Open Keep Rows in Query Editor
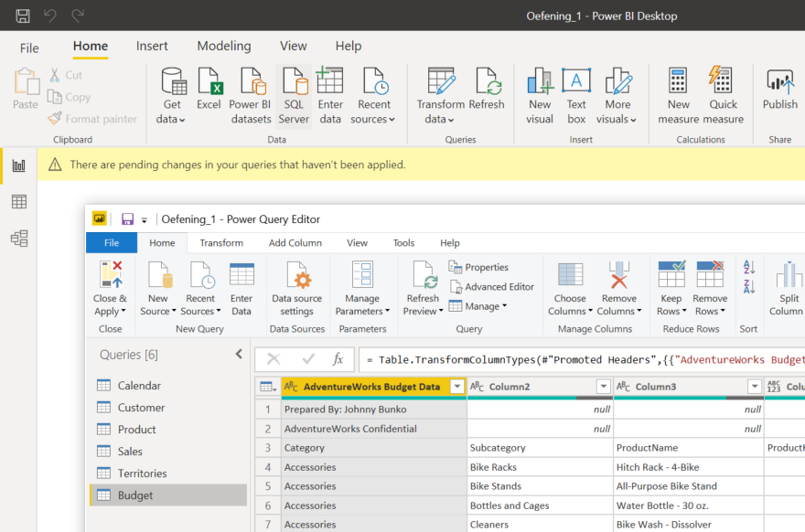Screen dimensions: 805x532 (671, 289)
